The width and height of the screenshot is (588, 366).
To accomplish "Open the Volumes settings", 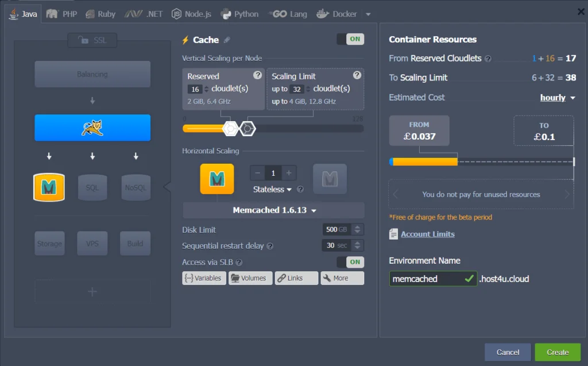I will click(250, 278).
